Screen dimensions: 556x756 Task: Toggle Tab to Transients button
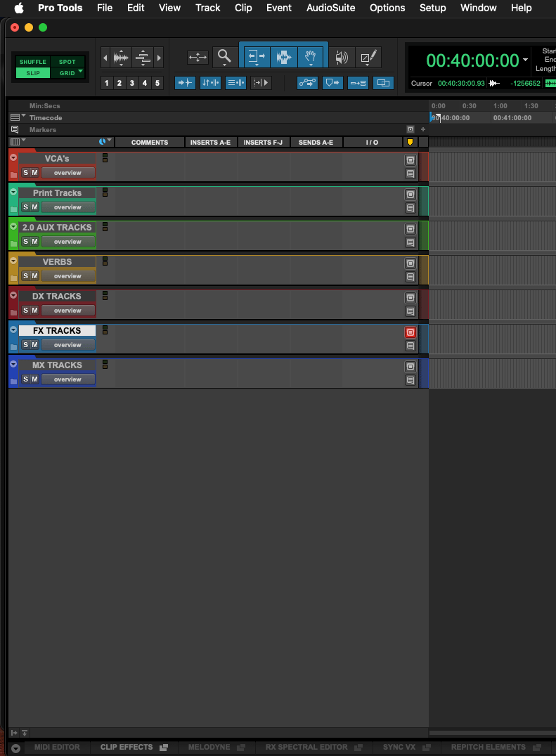(185, 83)
